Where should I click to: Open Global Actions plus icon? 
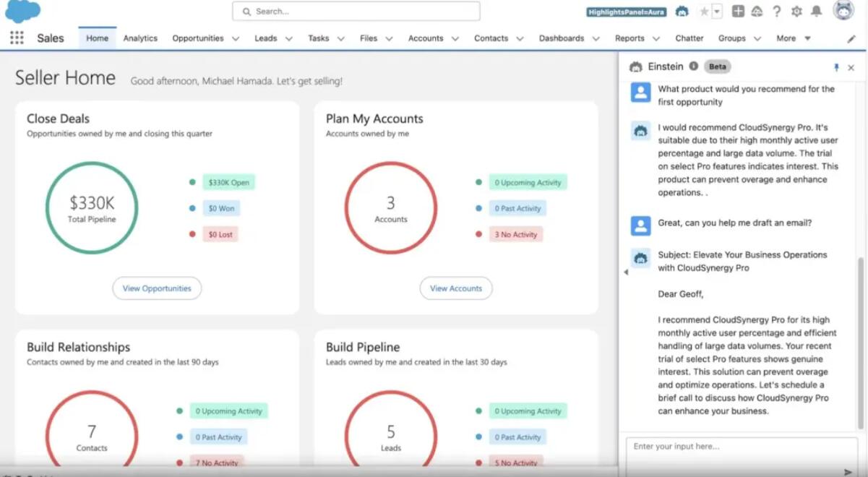pyautogui.click(x=738, y=12)
